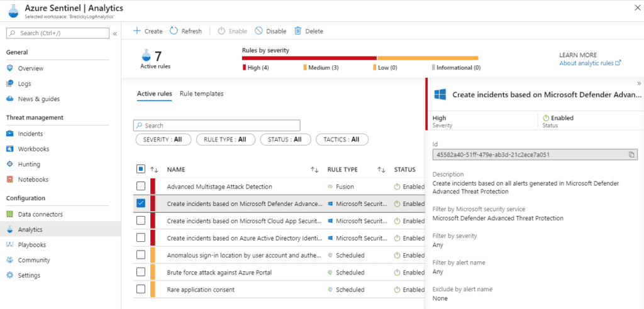Viewport: 644px width, 309px height.
Task: Sort by severity column arrows
Action: coord(155,170)
